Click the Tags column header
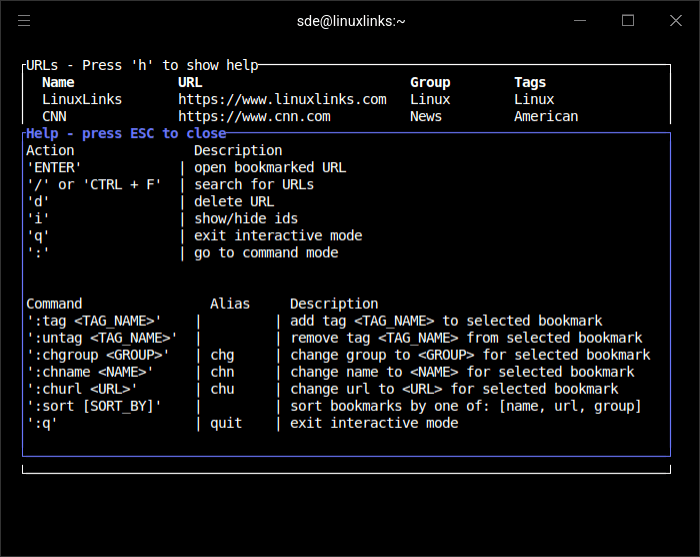Viewport: 700px width, 557px height. click(x=530, y=82)
